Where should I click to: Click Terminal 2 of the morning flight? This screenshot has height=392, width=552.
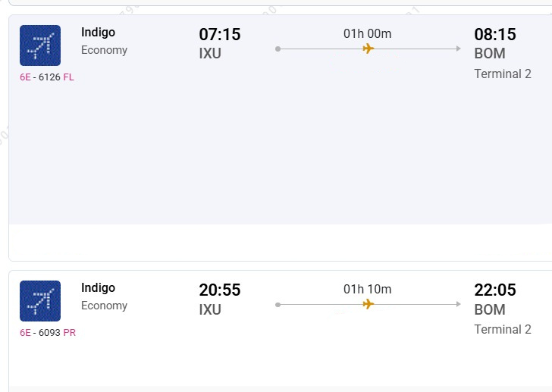(x=503, y=74)
